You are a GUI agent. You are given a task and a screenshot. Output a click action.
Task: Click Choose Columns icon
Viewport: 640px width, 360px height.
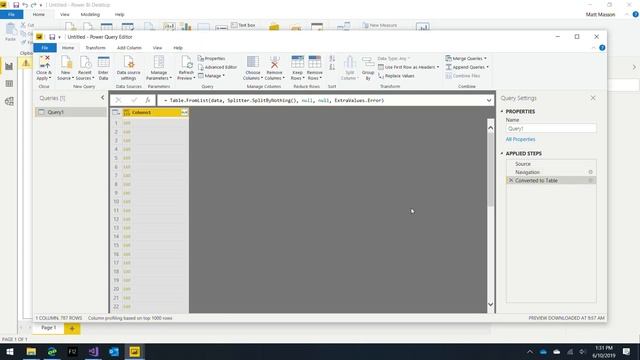point(253,62)
